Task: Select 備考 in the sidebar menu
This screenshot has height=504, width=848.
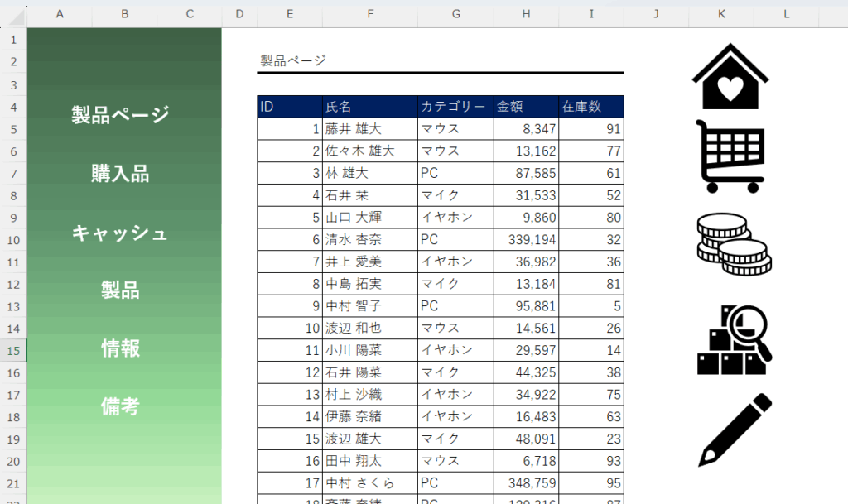Action: (x=120, y=406)
